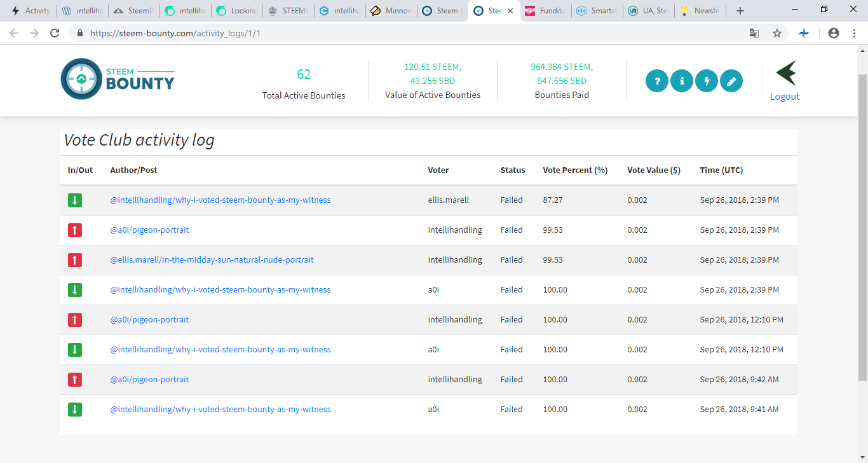The width and height of the screenshot is (868, 463).
Task: Click green down arrow in a0i 2:39 PM row
Action: point(75,290)
